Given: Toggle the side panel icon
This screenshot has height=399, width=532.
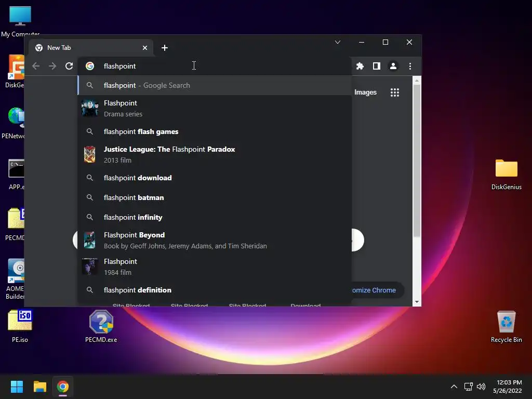Looking at the screenshot, I should (377, 66).
